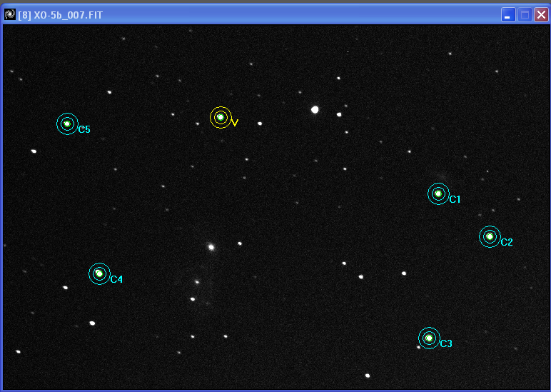551x392 pixels.
Task: Click the small star just right of V label
Action: (x=260, y=124)
